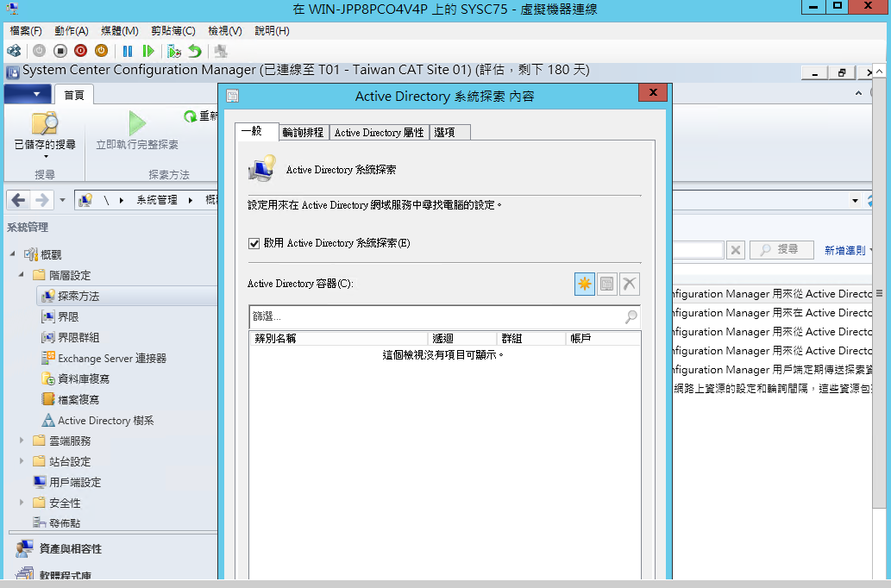This screenshot has width=891, height=588.
Task: Click the navigation back arrow
Action: [18, 200]
